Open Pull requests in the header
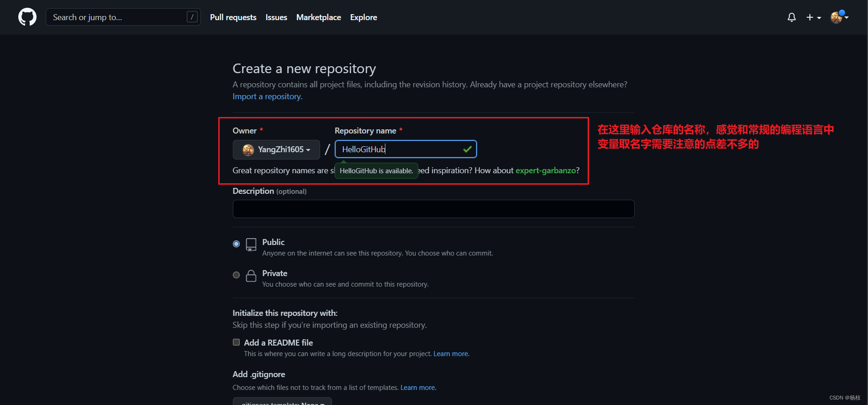The width and height of the screenshot is (868, 405). 233,17
